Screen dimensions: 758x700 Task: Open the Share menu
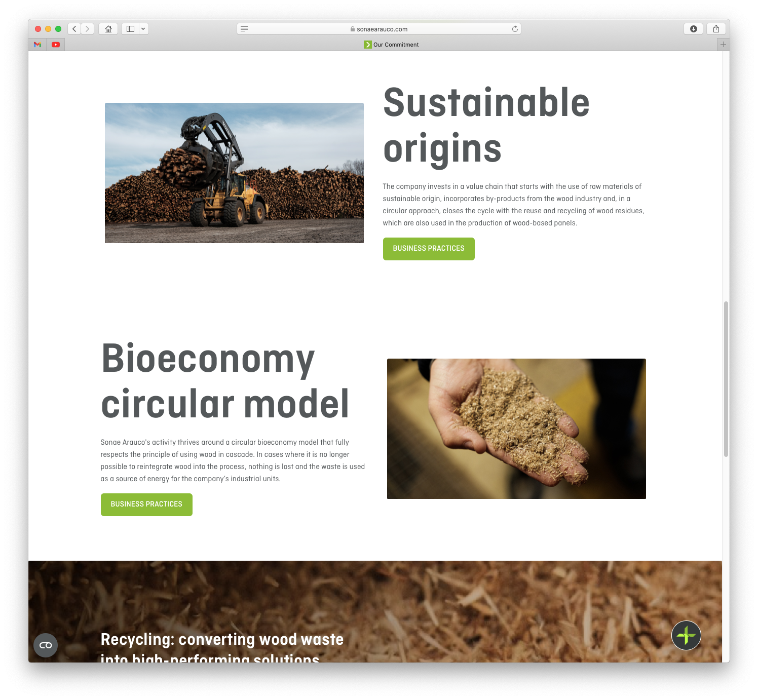716,29
